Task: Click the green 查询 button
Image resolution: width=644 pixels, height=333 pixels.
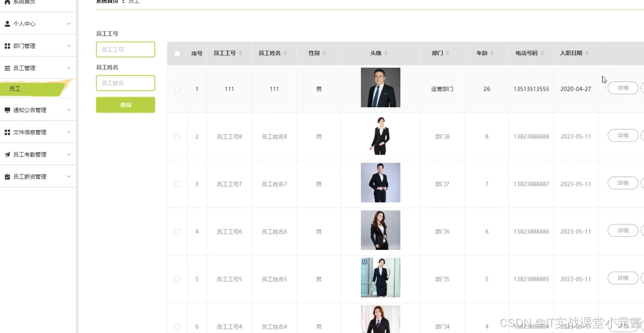Action: tap(126, 104)
